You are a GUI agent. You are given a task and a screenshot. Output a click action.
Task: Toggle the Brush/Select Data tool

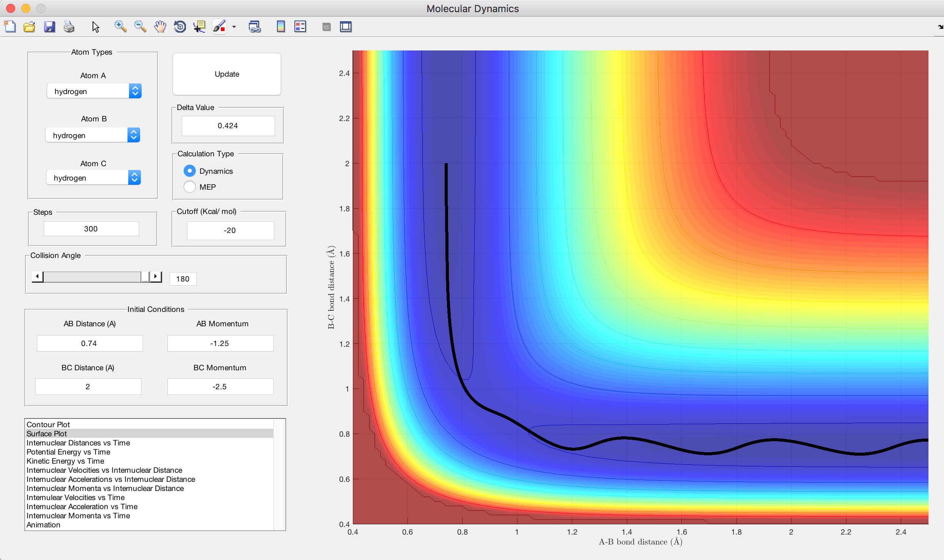[x=219, y=27]
